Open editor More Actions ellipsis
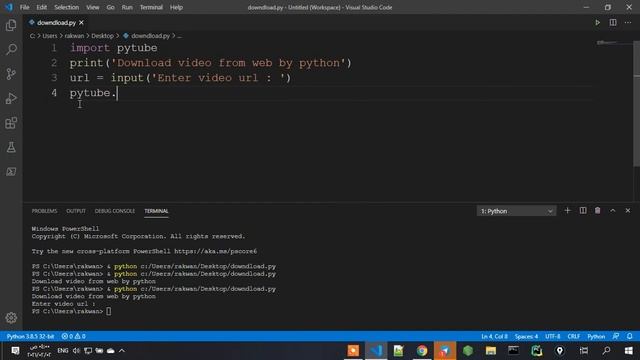Screen dimensions: 640x360 pyautogui.click(x=628, y=22)
